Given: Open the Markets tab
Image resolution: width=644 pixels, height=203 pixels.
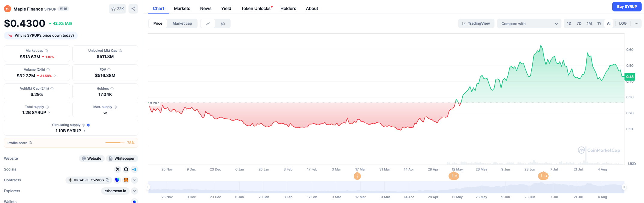Looking at the screenshot, I should tap(182, 8).
